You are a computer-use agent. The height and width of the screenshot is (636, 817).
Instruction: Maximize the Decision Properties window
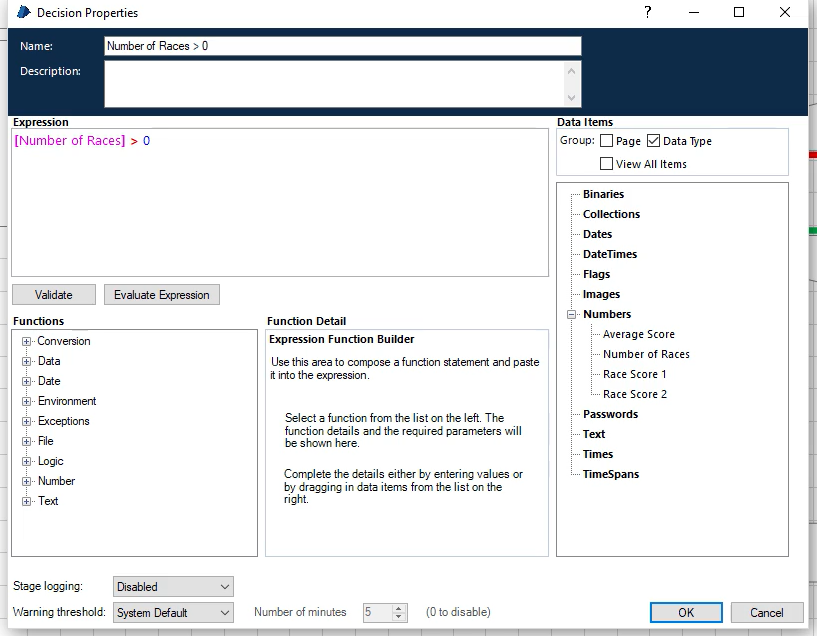click(x=739, y=12)
